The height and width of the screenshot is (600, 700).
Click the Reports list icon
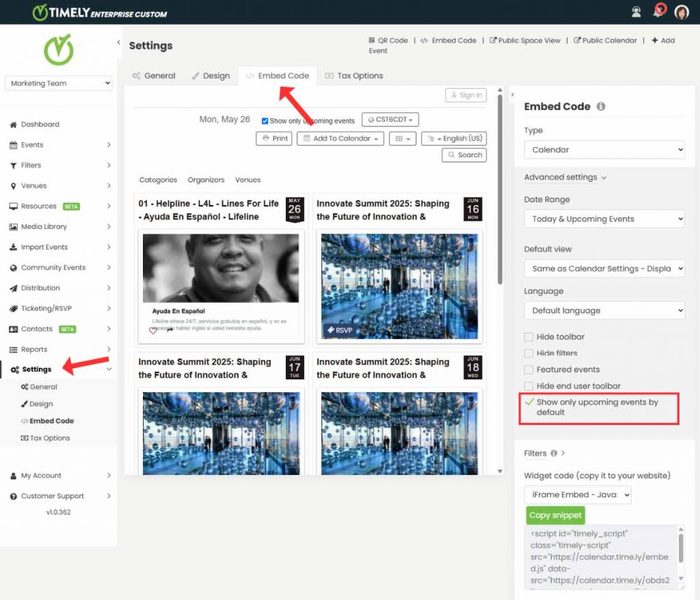coord(14,350)
